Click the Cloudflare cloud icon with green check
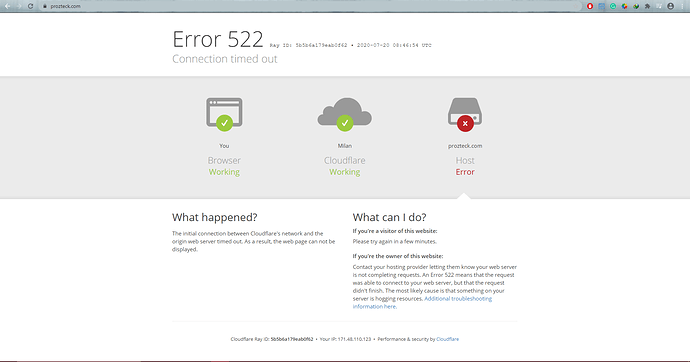 coord(345,114)
